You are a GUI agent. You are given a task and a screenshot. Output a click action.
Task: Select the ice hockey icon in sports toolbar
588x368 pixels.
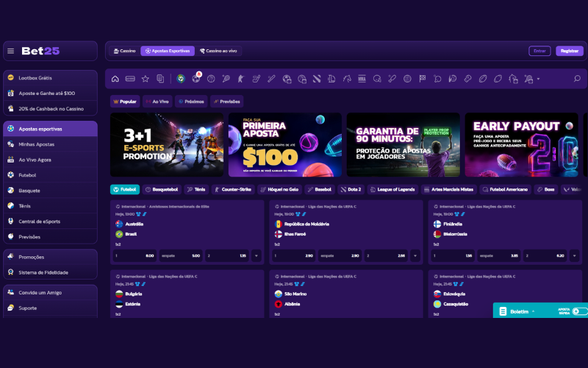(x=256, y=79)
